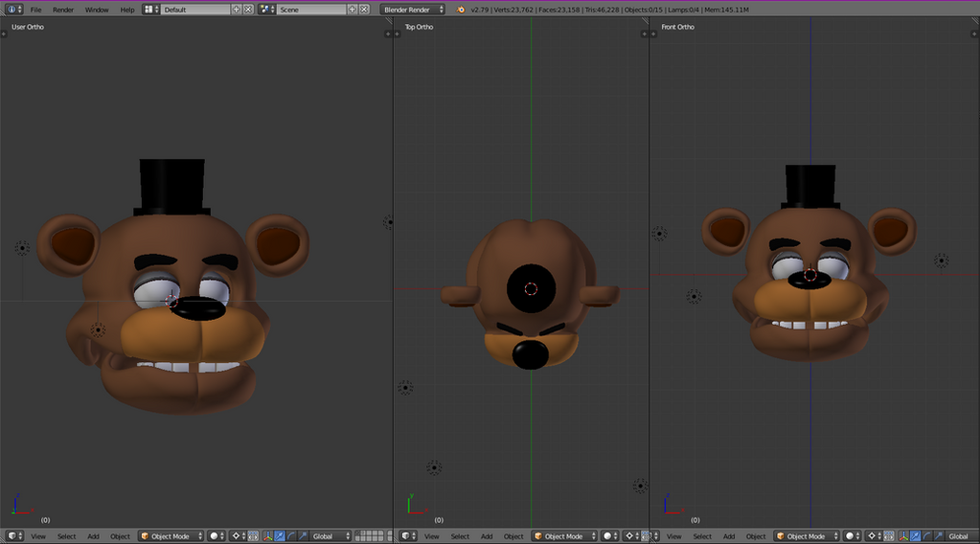Click the Default screen layout name field

pos(195,10)
